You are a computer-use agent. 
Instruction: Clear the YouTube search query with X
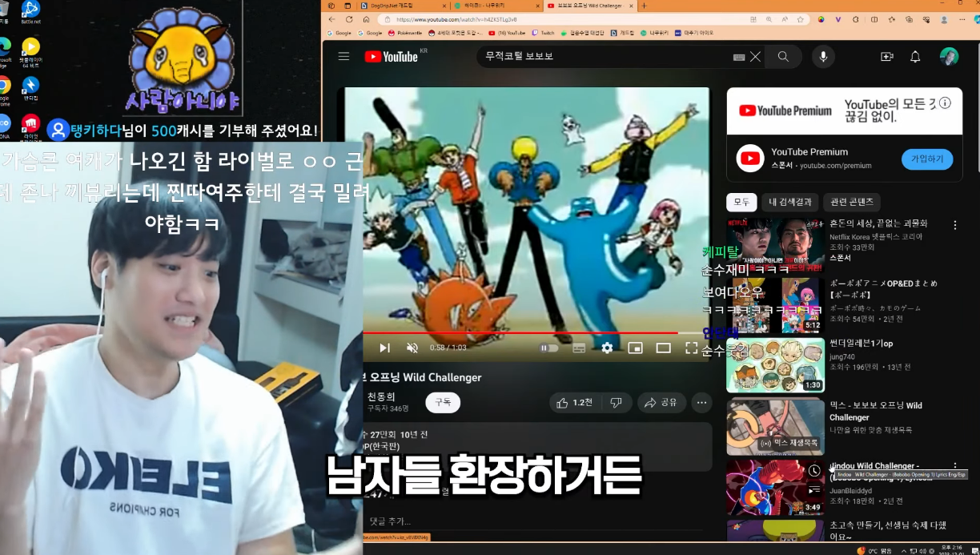tap(755, 57)
